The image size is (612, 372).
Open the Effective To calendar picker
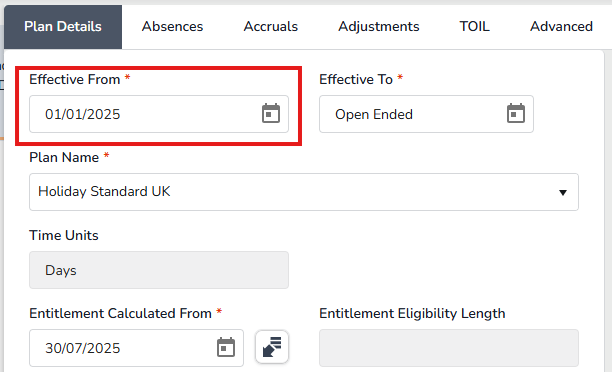pos(516,114)
